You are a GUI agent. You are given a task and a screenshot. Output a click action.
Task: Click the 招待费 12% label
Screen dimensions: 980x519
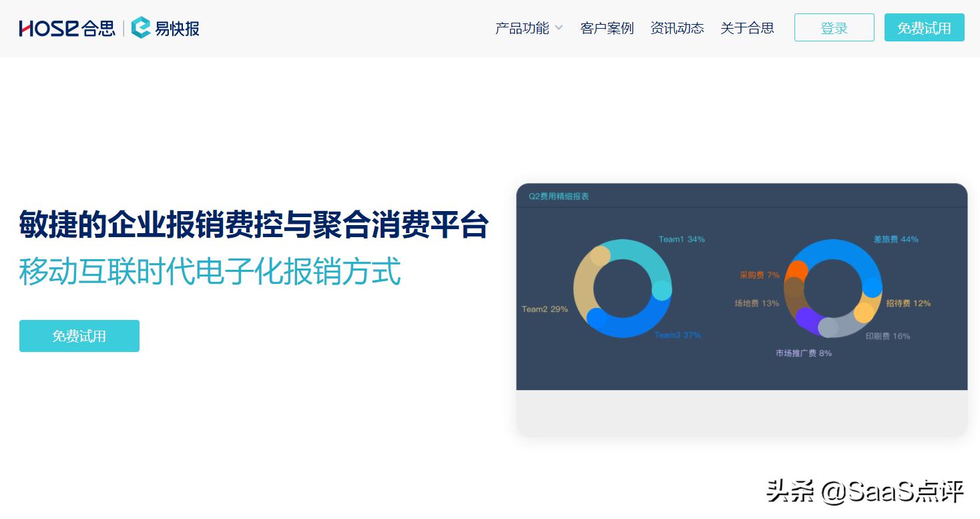908,303
